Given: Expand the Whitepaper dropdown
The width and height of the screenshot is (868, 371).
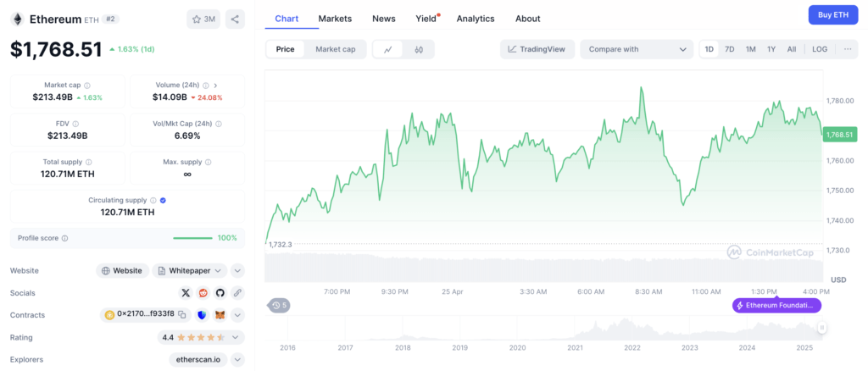Looking at the screenshot, I should tap(189, 271).
